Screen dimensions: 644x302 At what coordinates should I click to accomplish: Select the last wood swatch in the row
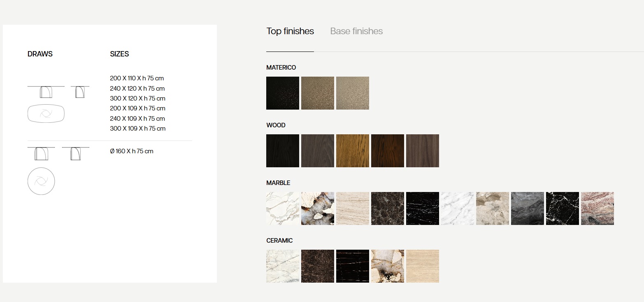(423, 151)
